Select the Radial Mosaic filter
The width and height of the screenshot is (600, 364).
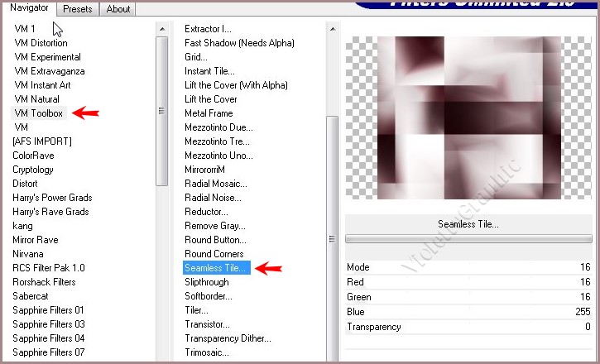[x=214, y=184]
